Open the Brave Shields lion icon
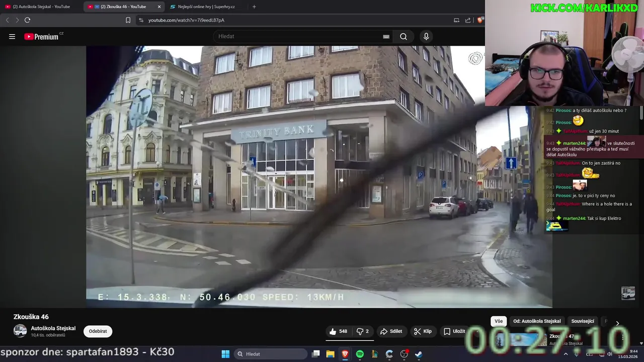Image resolution: width=644 pixels, height=362 pixels. 480,20
